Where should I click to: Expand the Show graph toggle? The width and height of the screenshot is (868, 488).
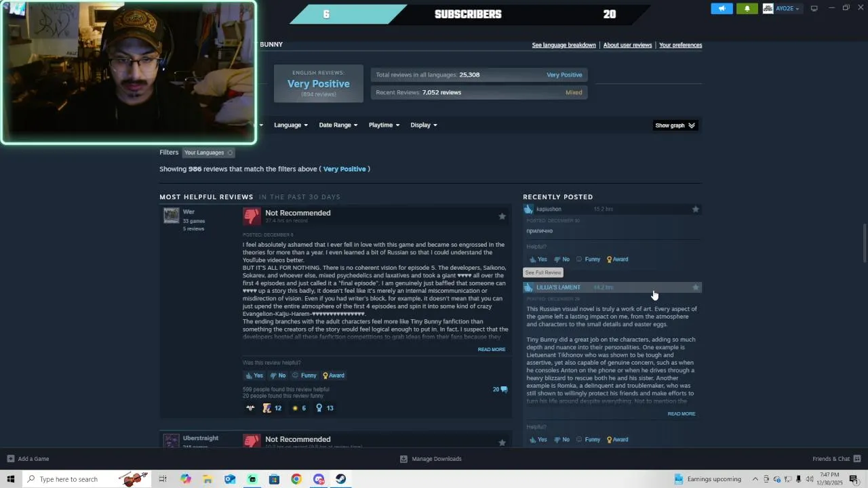(675, 125)
